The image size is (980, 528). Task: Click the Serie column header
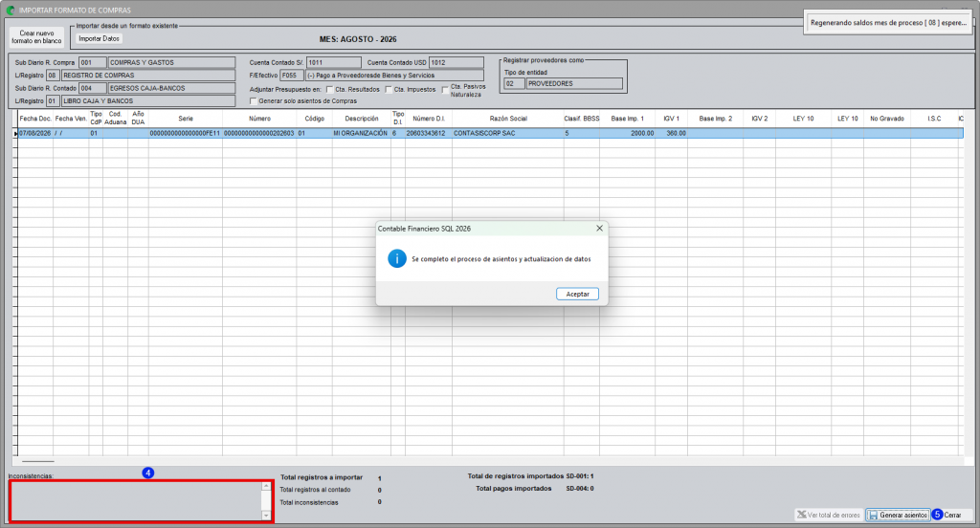point(186,118)
